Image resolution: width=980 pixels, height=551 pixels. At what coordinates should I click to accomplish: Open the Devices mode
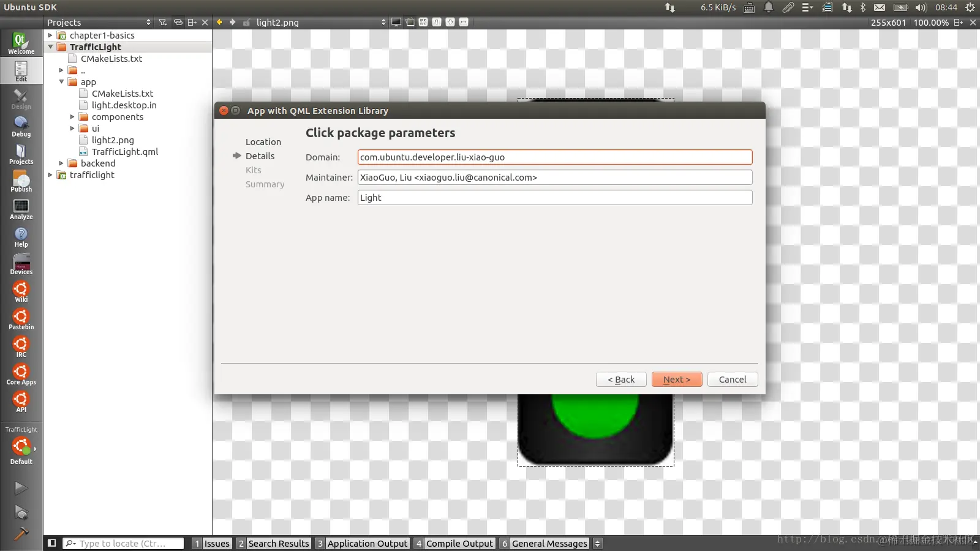tap(21, 264)
